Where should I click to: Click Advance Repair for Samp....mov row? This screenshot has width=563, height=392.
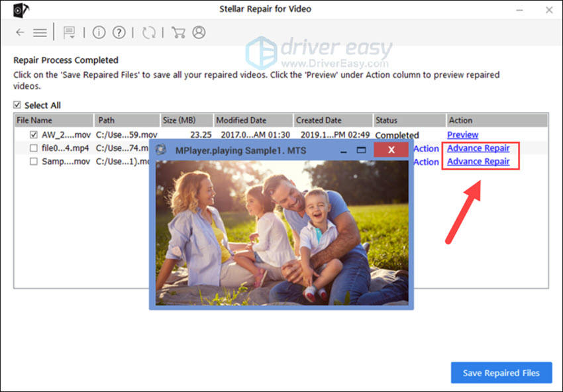coord(478,161)
